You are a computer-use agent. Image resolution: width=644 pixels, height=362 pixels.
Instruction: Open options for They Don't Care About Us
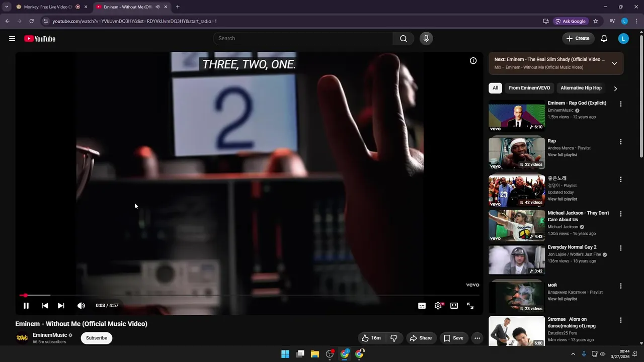pos(620,214)
